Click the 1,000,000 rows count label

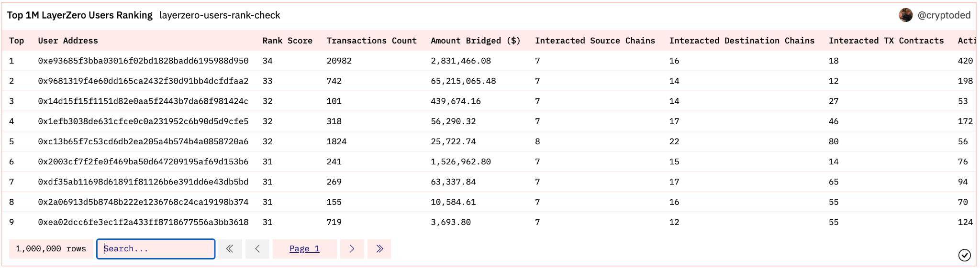51,249
